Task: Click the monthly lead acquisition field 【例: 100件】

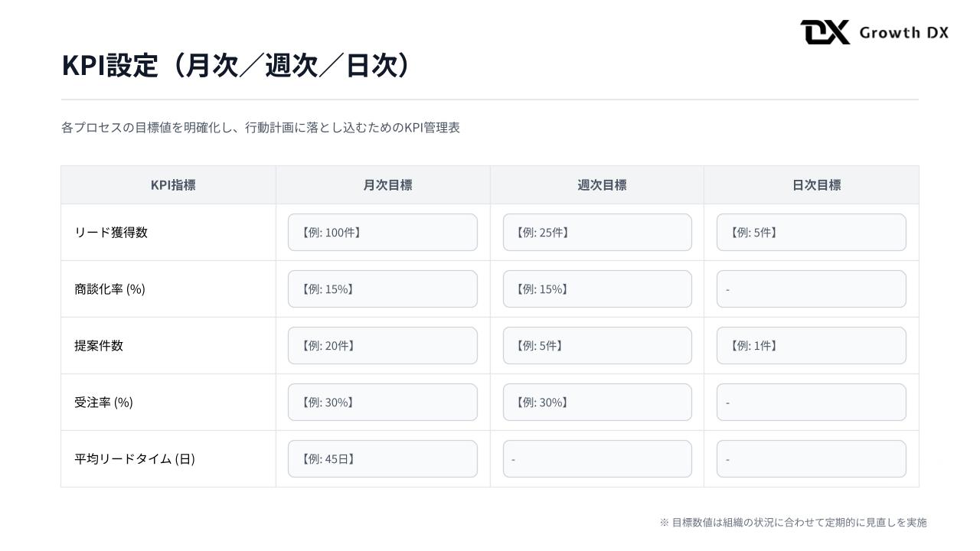Action: click(382, 233)
